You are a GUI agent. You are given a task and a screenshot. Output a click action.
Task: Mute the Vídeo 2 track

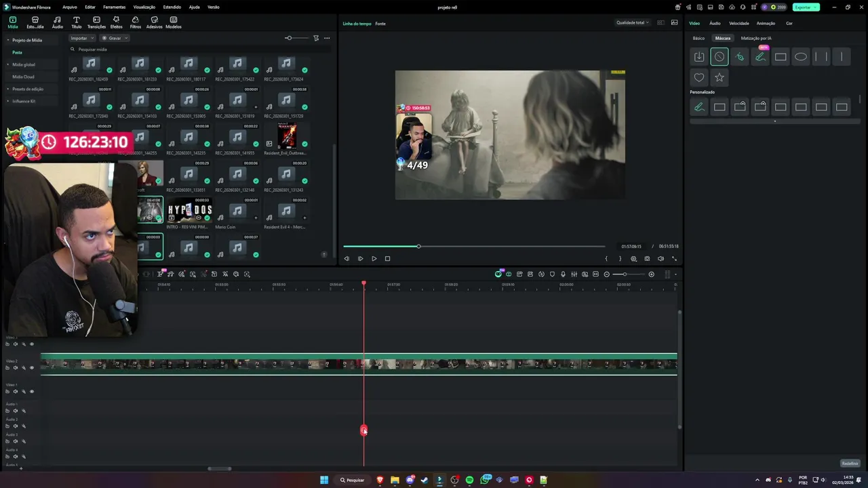(x=16, y=368)
